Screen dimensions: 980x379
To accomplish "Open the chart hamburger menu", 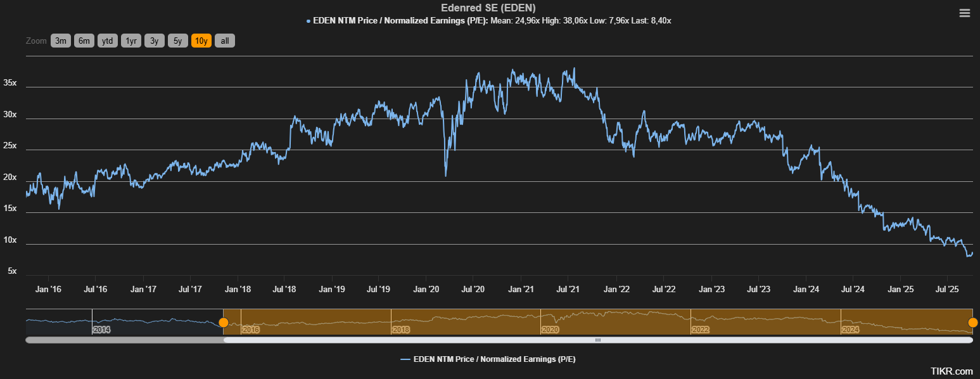I will point(964,13).
